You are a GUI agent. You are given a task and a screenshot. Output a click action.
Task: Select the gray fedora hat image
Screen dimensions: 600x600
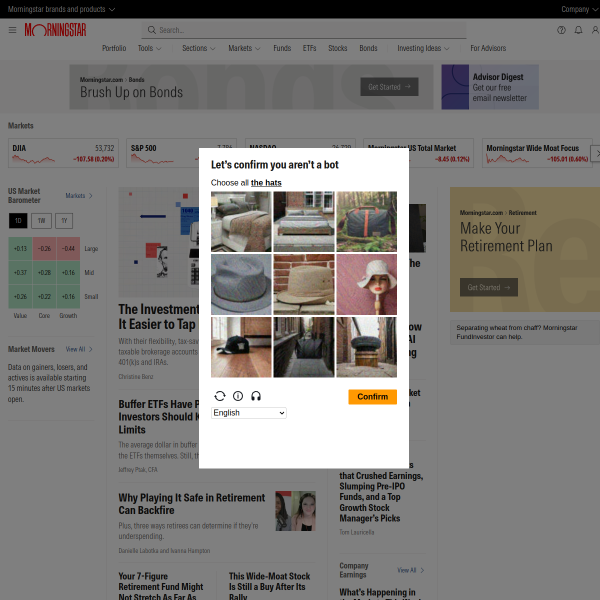point(241,284)
